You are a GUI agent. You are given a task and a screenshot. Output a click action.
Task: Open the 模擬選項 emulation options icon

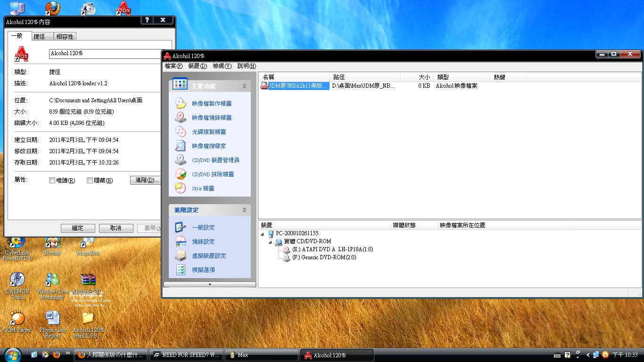click(180, 270)
